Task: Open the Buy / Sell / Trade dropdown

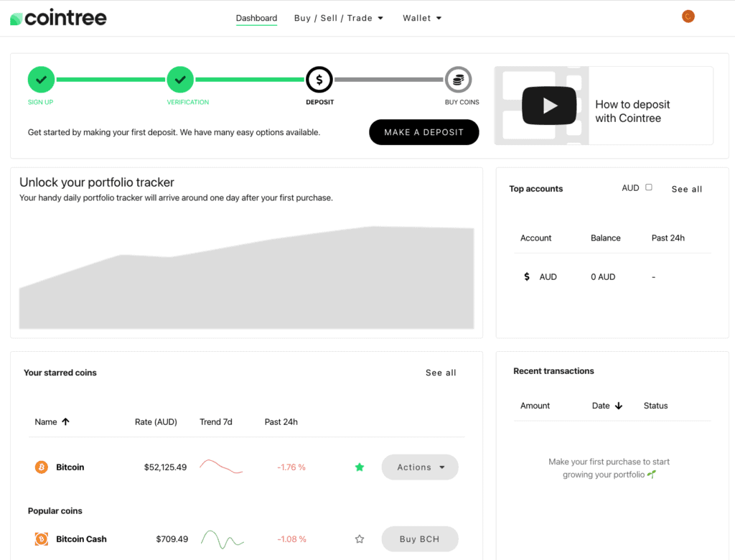Action: point(339,18)
